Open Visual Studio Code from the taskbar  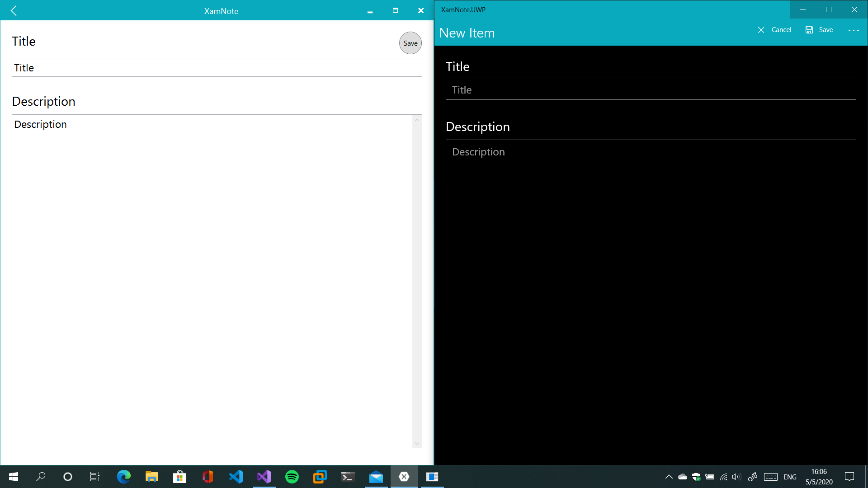[x=236, y=477]
